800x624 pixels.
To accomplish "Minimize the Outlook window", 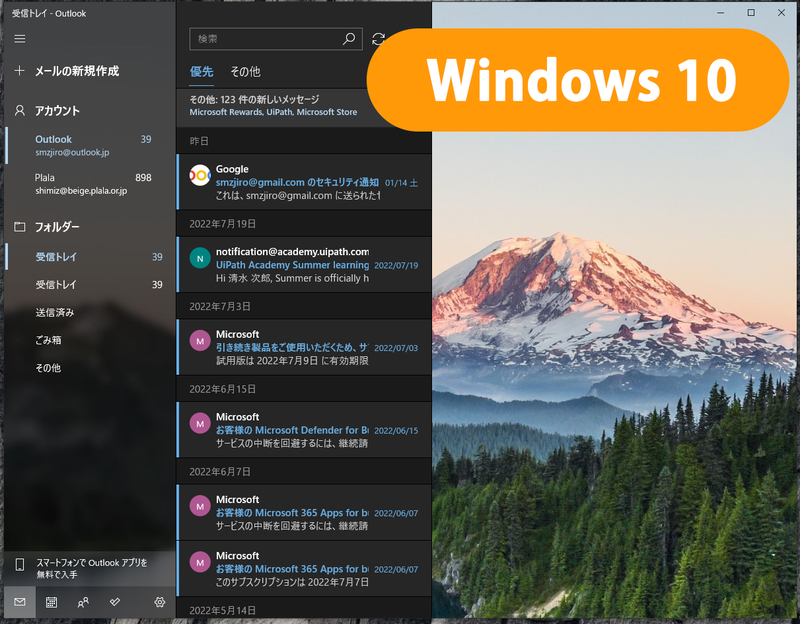I will [720, 13].
